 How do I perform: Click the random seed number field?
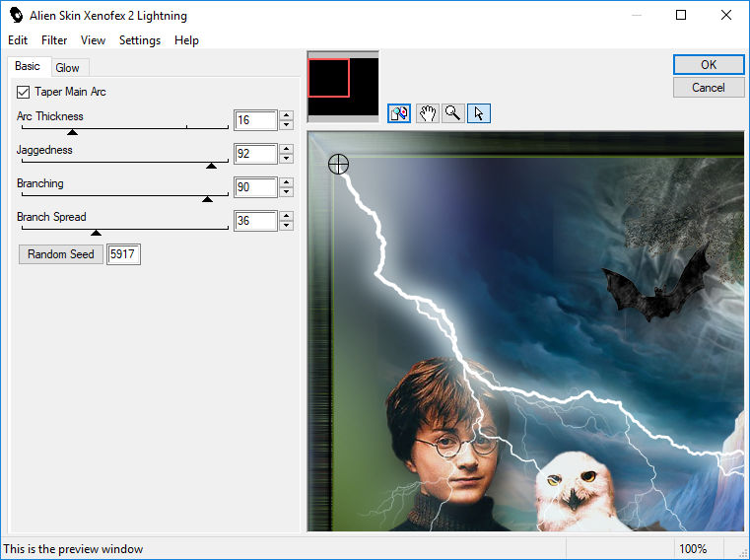pyautogui.click(x=123, y=254)
